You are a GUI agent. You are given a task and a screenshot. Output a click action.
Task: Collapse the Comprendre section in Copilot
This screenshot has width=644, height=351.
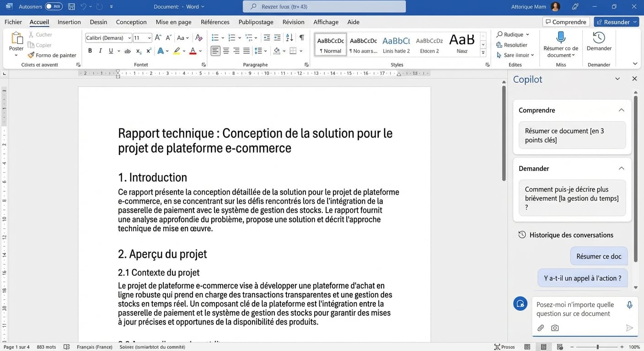[621, 110]
